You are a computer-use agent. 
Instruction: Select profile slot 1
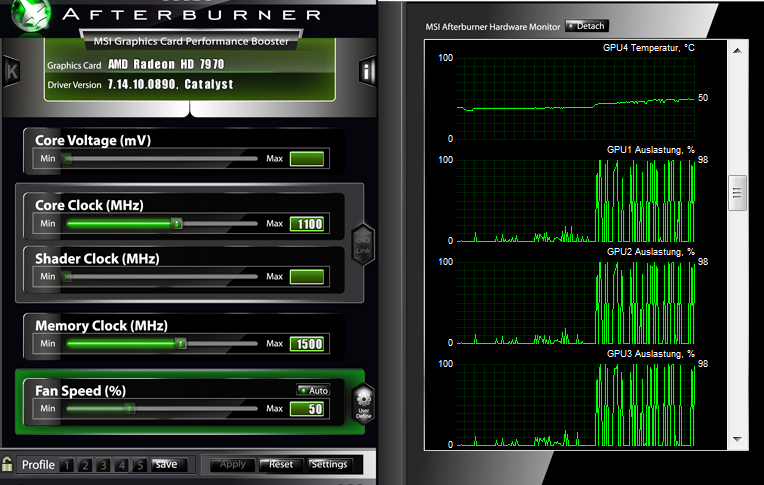(67, 465)
